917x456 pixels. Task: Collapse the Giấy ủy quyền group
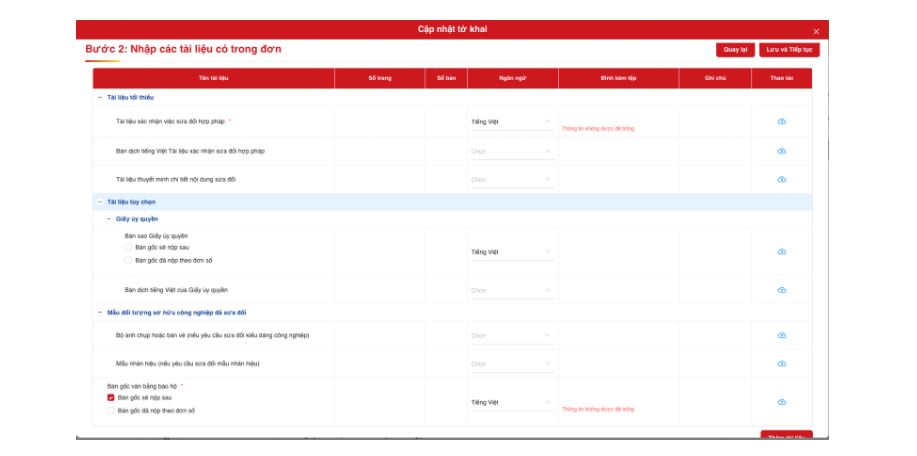(108, 218)
